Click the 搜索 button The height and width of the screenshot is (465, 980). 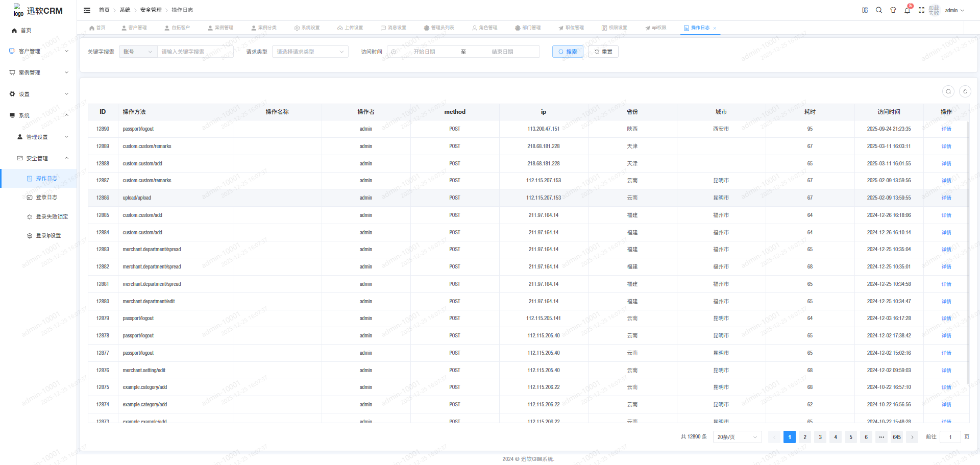click(568, 52)
